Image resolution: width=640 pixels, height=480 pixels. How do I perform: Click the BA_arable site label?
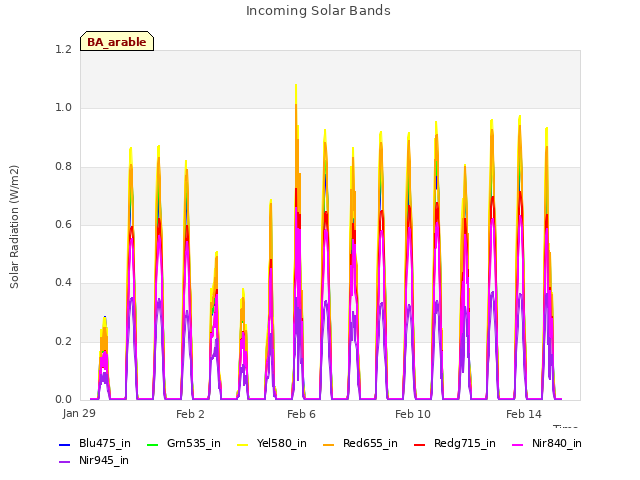tap(117, 42)
